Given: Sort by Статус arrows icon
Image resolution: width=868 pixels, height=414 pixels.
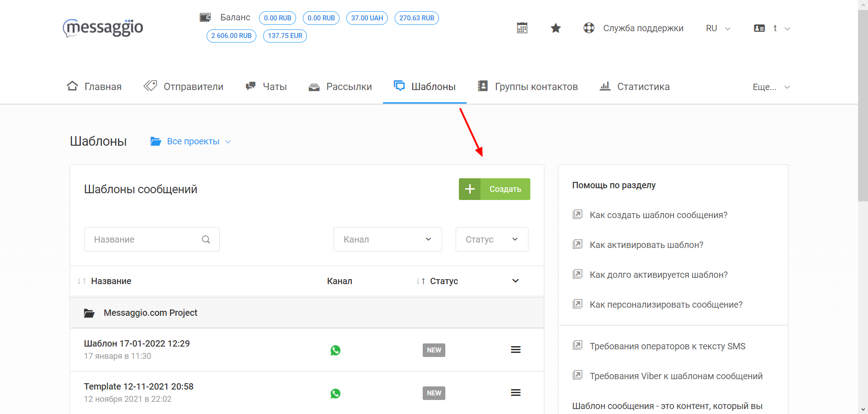Looking at the screenshot, I should coord(420,281).
